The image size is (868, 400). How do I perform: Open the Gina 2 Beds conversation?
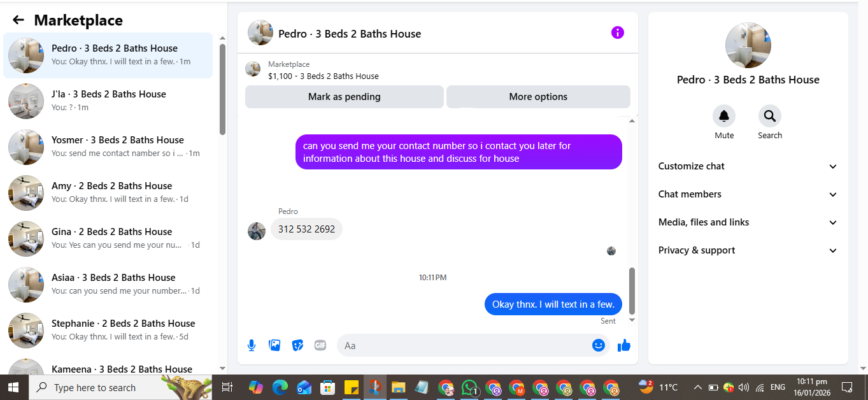[108, 239]
